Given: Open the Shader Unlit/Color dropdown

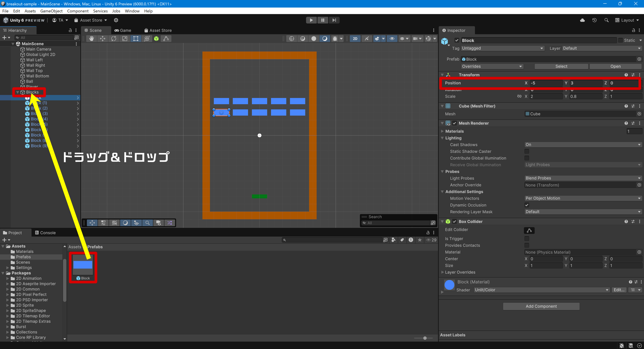Looking at the screenshot, I should pos(542,290).
